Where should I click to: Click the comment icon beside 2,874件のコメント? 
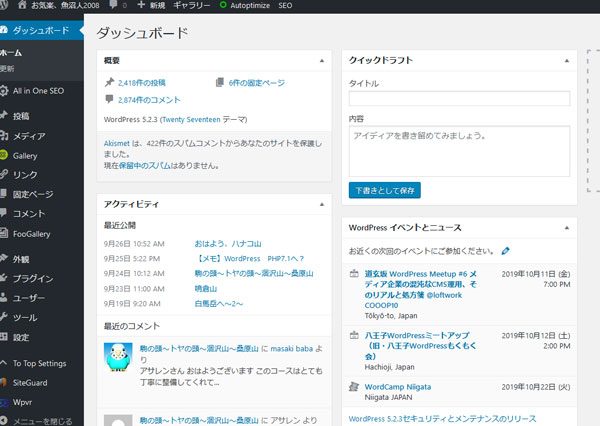tap(109, 99)
